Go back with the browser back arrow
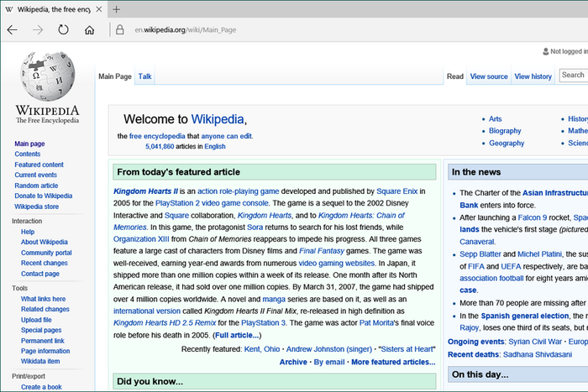 pyautogui.click(x=12, y=30)
